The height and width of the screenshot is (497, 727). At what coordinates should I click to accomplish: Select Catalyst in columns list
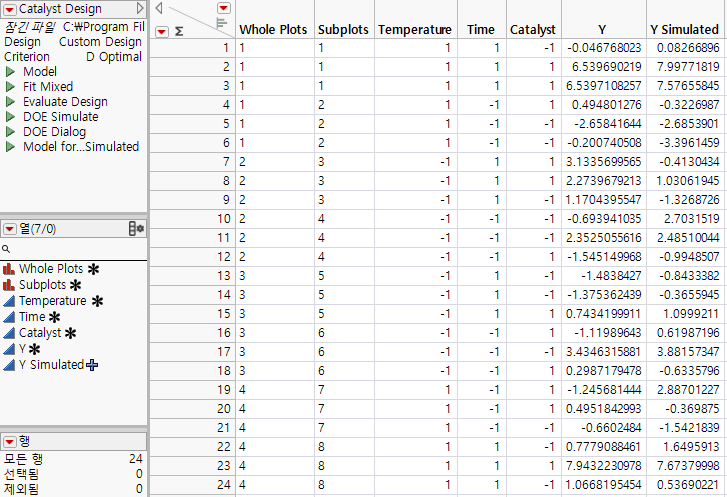pos(40,333)
